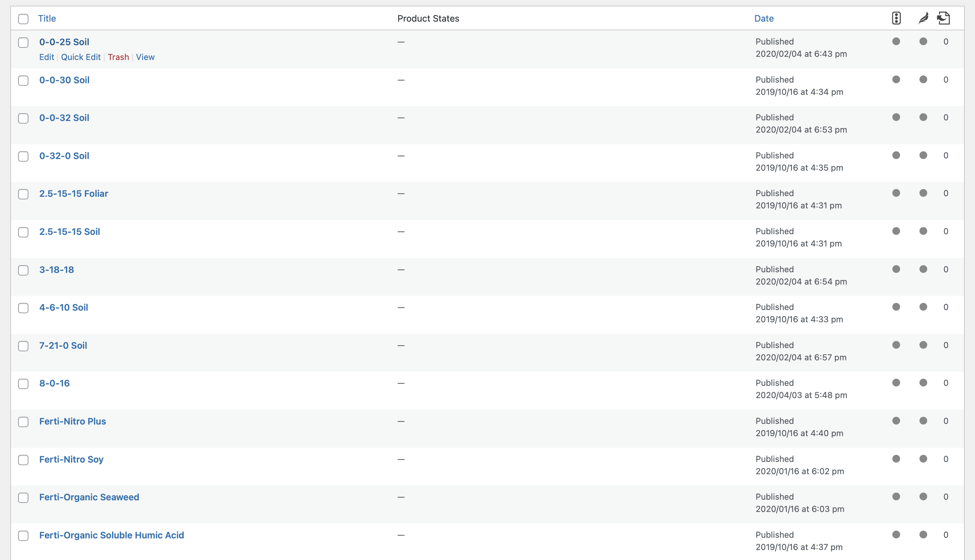975x560 pixels.
Task: Open Quick Edit for 0-0-25 Soil
Action: (x=80, y=57)
